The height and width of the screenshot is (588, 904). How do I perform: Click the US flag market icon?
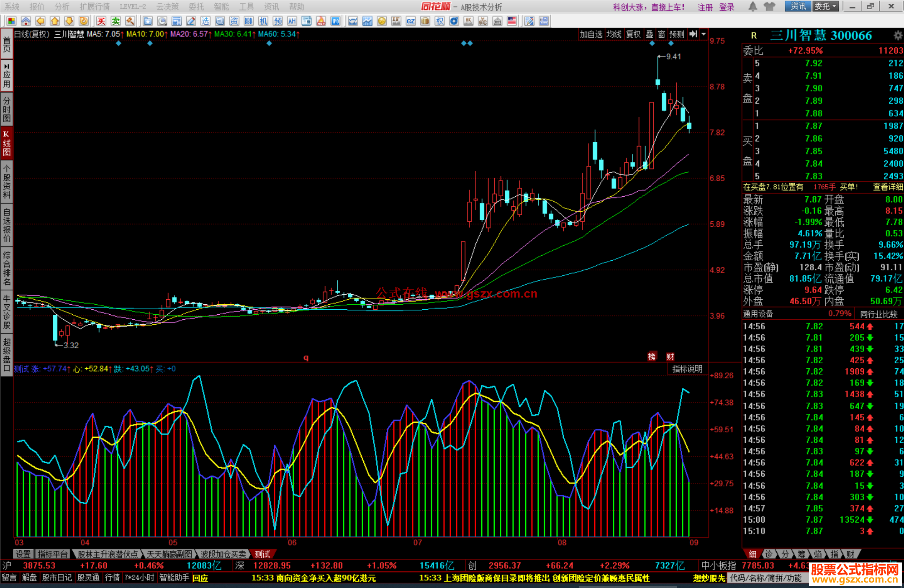point(511,21)
